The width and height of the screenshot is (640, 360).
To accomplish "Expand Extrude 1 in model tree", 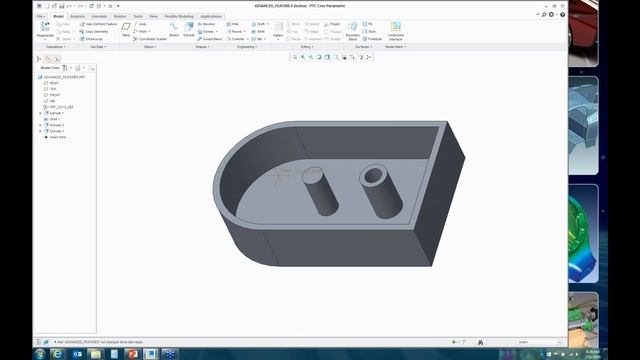I will (x=40, y=113).
